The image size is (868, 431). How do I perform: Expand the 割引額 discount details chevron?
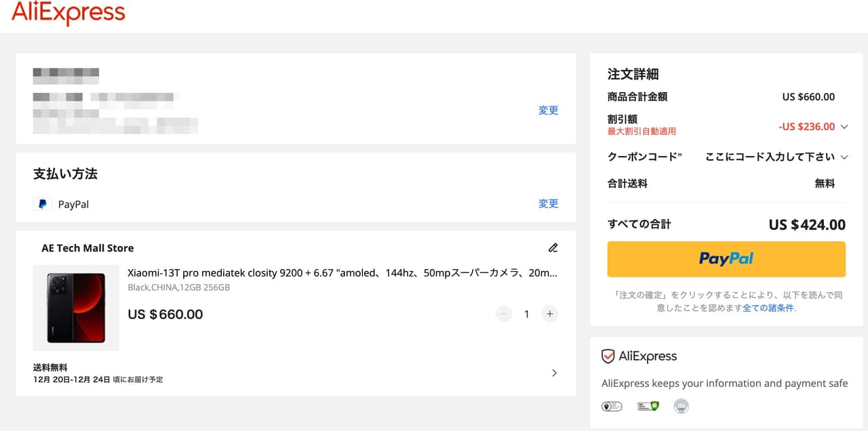tap(844, 127)
